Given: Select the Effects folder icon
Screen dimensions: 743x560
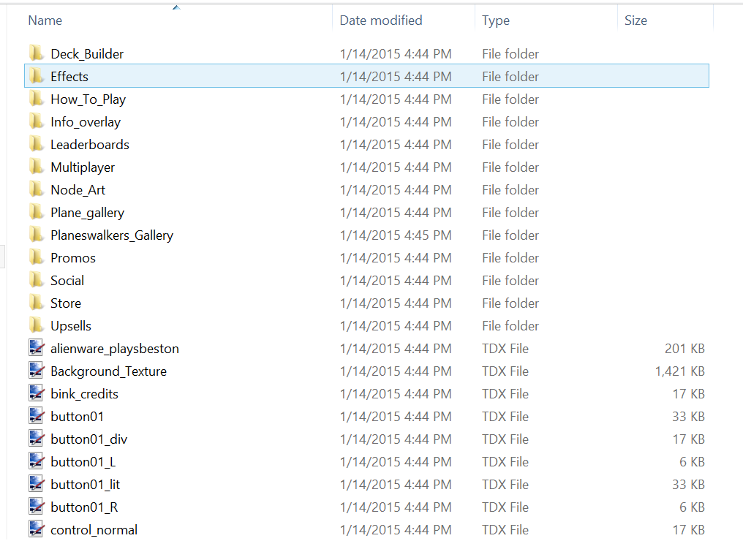Looking at the screenshot, I should [37, 76].
